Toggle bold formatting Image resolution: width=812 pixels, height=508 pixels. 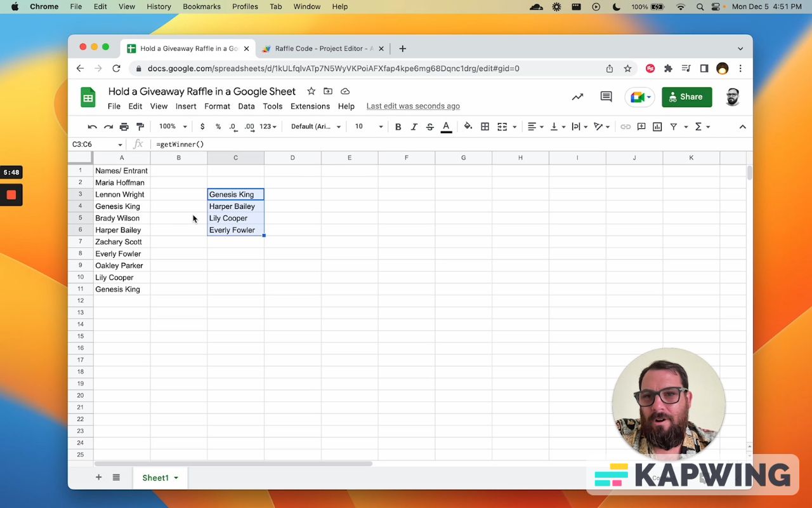point(398,127)
